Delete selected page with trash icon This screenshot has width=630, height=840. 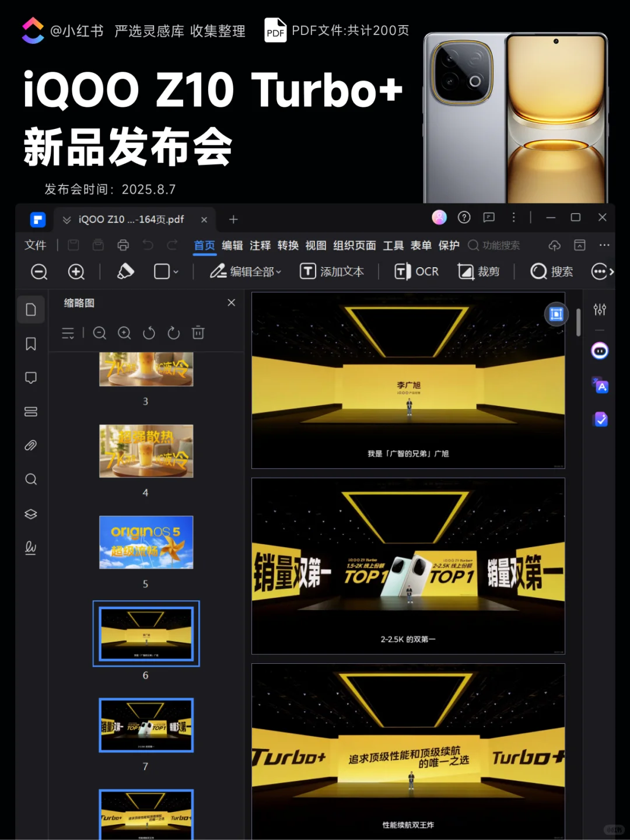(198, 332)
